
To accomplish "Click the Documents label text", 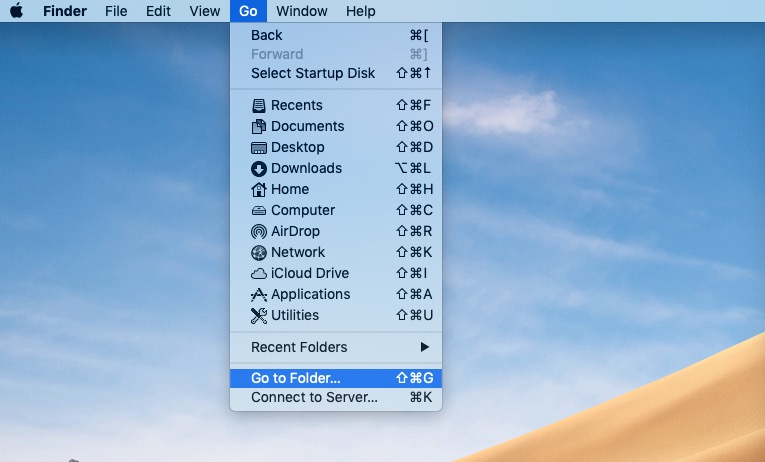I will (307, 126).
